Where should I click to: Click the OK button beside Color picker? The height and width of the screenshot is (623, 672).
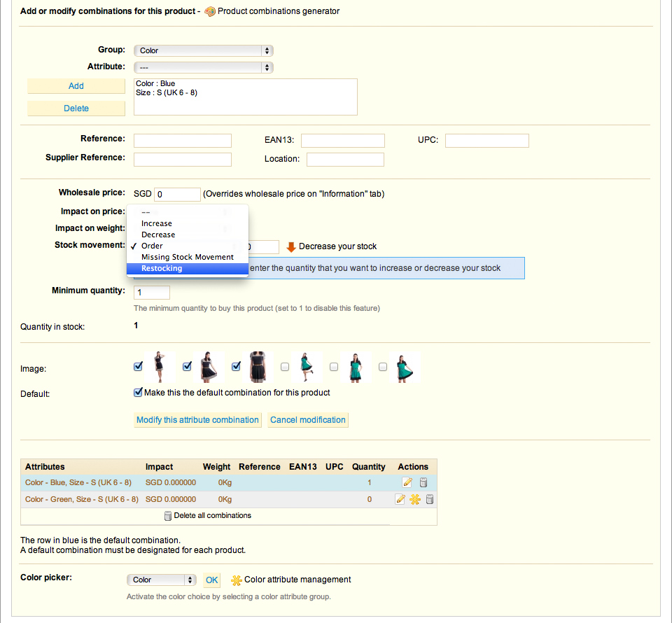pyautogui.click(x=211, y=580)
